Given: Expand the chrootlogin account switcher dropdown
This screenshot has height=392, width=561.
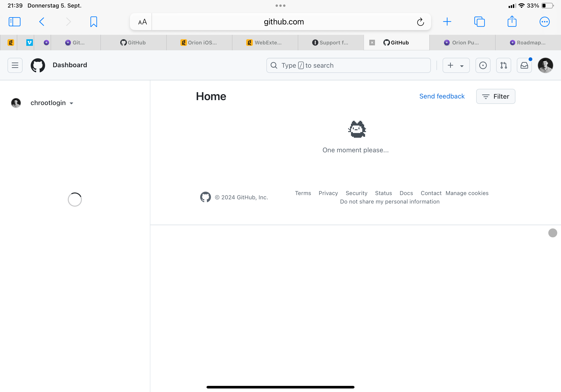Looking at the screenshot, I should [x=51, y=103].
